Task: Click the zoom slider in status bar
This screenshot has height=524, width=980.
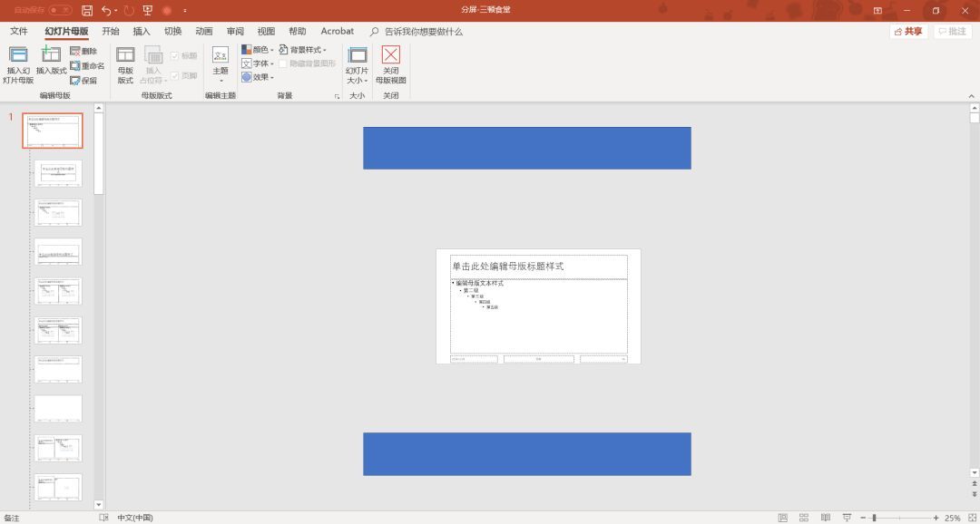Action: point(874,518)
